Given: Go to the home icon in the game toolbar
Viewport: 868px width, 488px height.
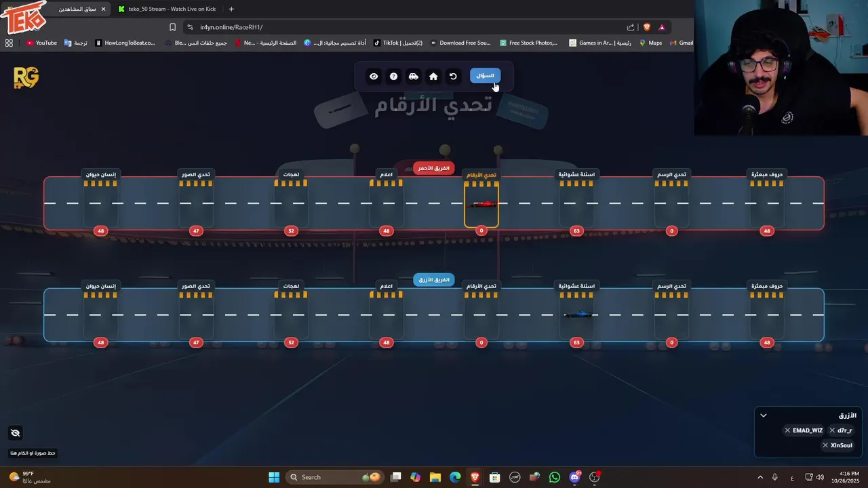Looking at the screenshot, I should pyautogui.click(x=433, y=77).
